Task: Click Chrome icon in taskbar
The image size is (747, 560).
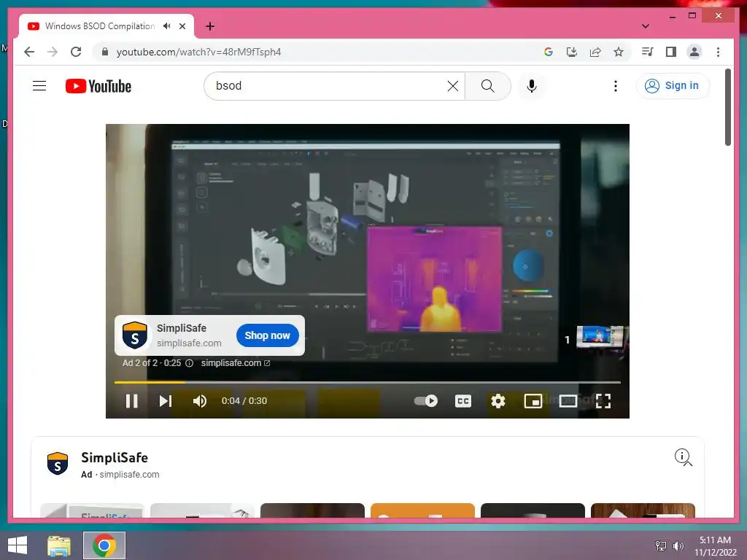Action: pos(104,545)
